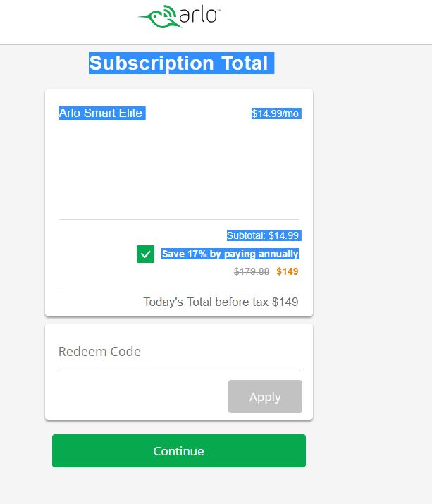Screen dimensions: 432x504
Task: Click the Subtotal: $14.99 text
Action: click(263, 235)
